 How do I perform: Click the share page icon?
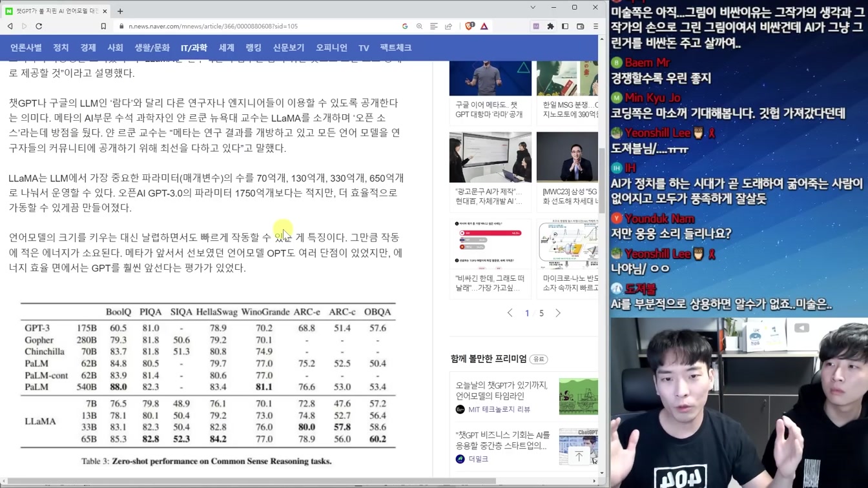448,26
